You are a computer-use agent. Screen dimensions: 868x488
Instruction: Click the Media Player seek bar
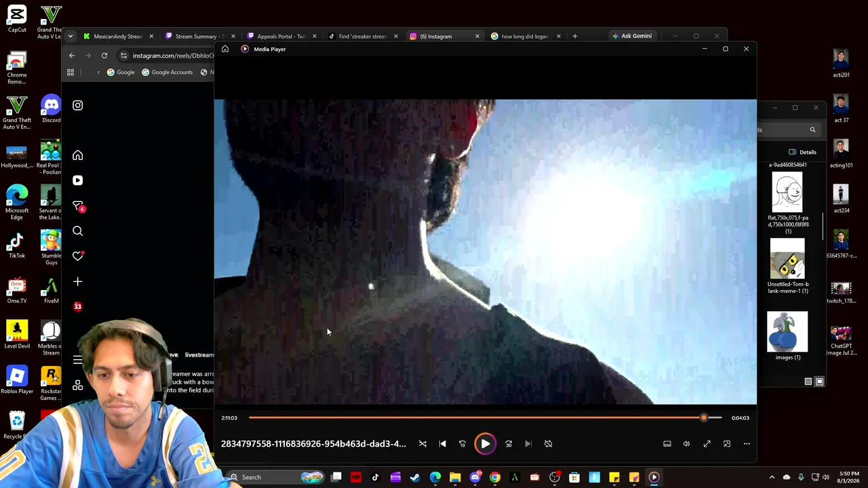(x=485, y=418)
